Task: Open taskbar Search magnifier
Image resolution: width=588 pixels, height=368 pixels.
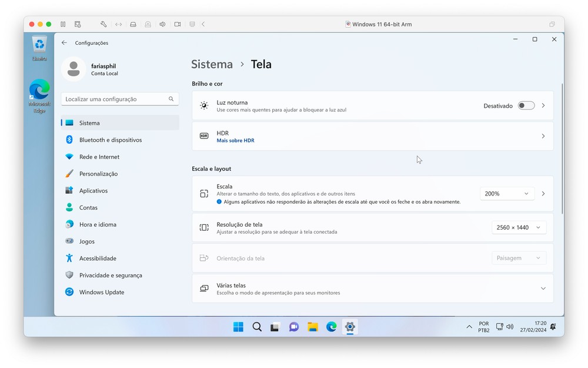Action: 257,327
